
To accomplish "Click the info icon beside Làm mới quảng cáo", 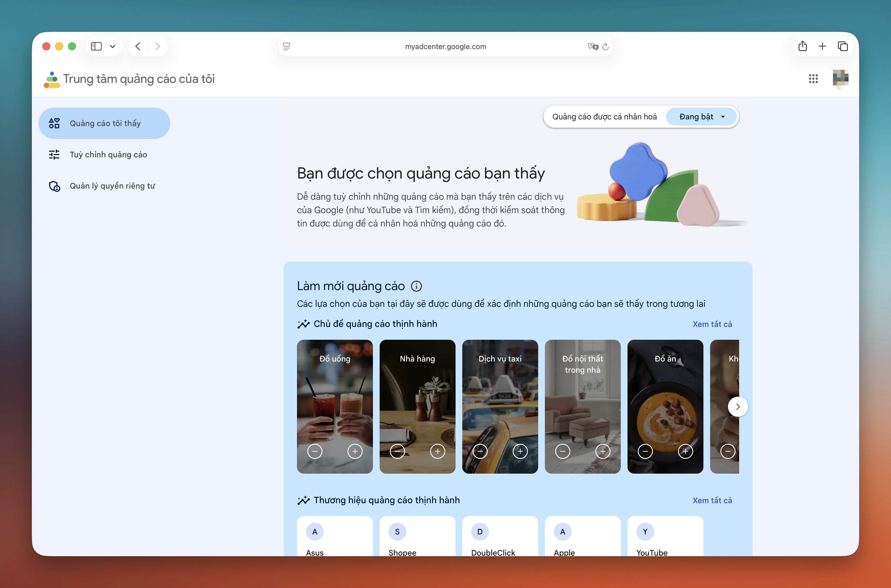I will pos(416,286).
